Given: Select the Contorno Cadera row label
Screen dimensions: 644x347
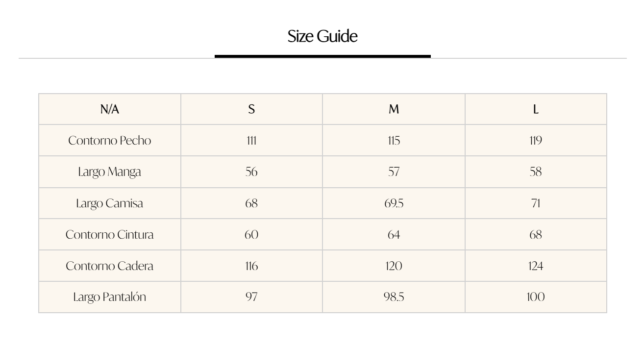Looking at the screenshot, I should point(109,266).
